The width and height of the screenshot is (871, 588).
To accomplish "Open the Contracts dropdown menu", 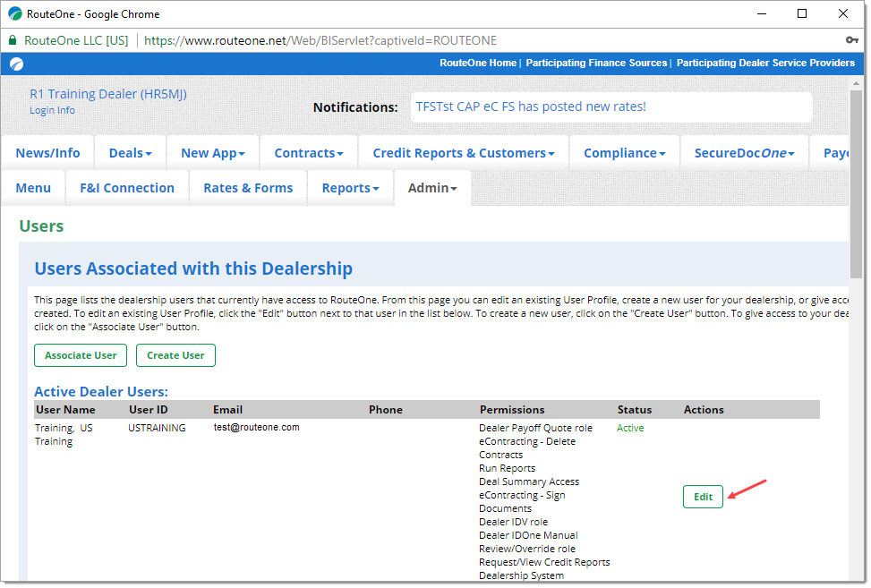I will [x=308, y=153].
